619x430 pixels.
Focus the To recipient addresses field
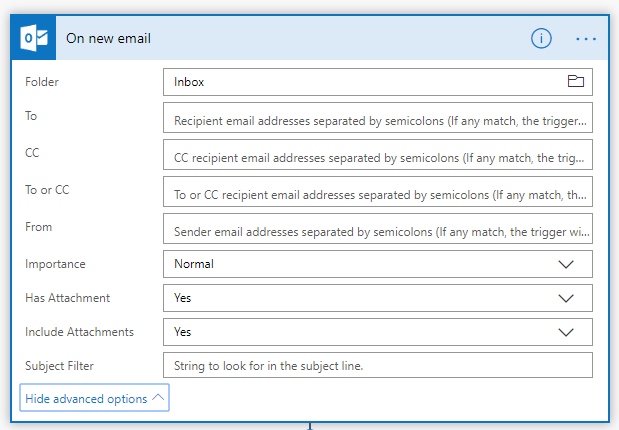(x=378, y=121)
